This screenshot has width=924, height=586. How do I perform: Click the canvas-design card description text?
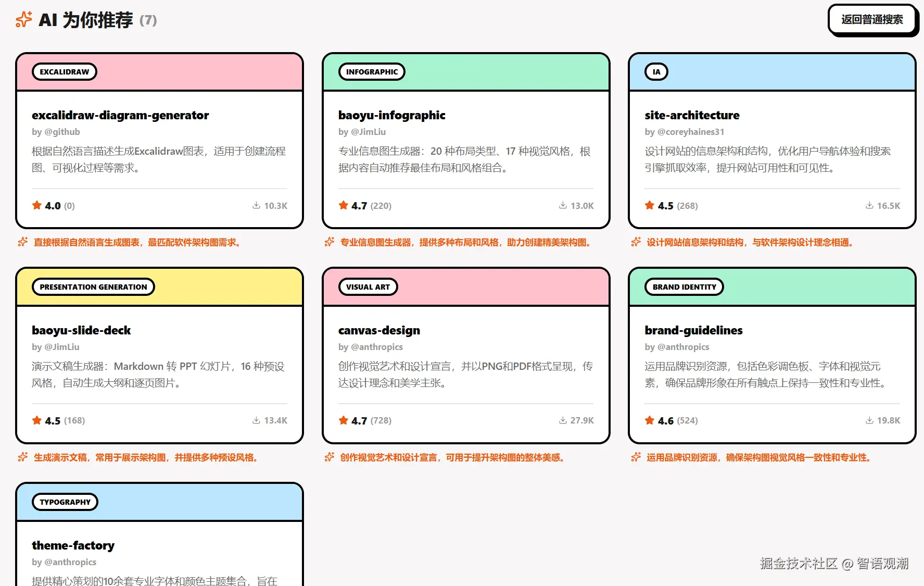465,375
